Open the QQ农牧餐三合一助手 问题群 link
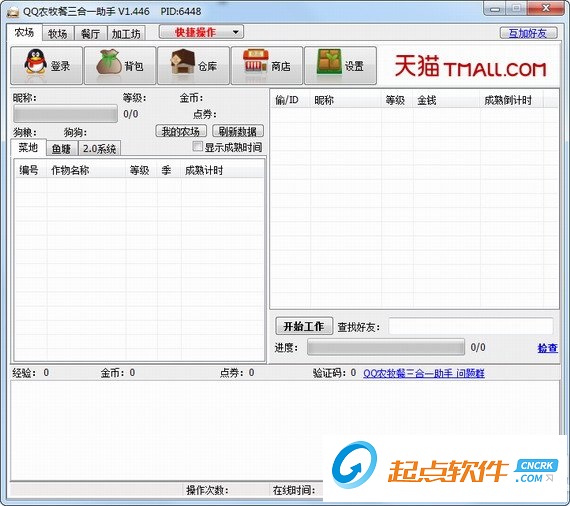Image resolution: width=570 pixels, height=506 pixels. tap(424, 373)
